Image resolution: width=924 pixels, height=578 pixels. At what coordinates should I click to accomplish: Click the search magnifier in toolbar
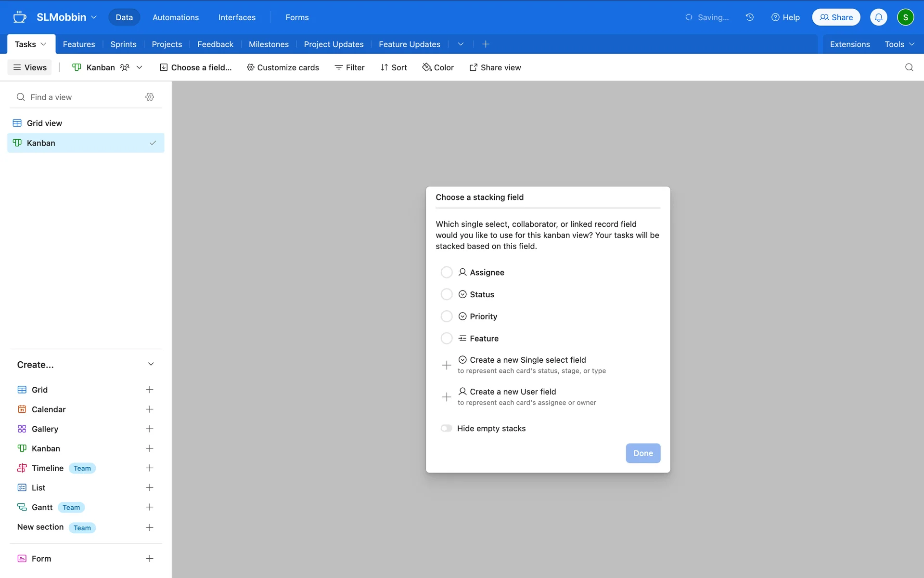909,67
